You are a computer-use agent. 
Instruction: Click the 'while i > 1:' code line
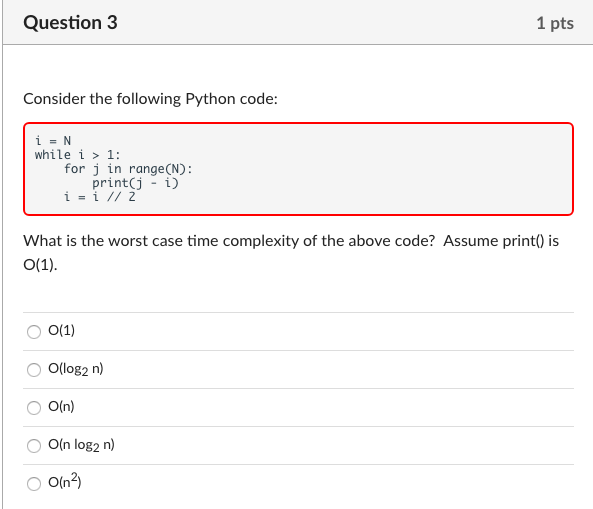click(78, 155)
